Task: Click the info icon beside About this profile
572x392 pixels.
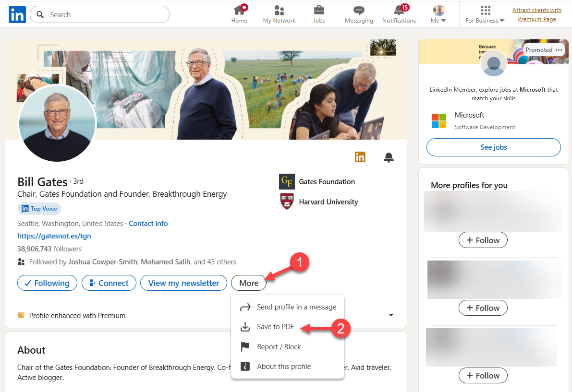Action: 245,367
